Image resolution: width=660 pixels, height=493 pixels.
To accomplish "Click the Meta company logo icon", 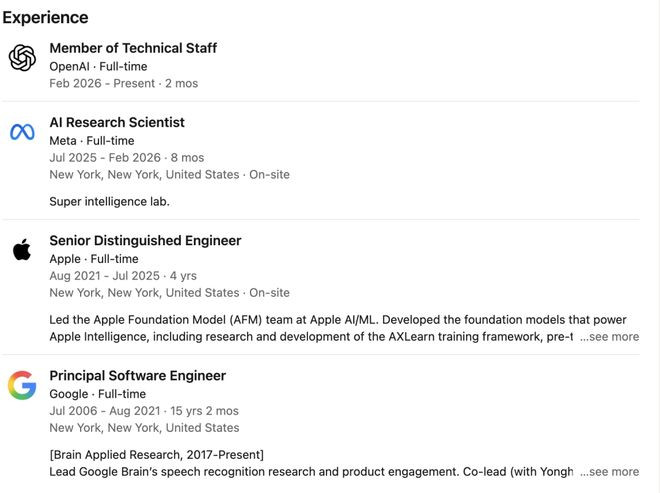I will point(22,132).
